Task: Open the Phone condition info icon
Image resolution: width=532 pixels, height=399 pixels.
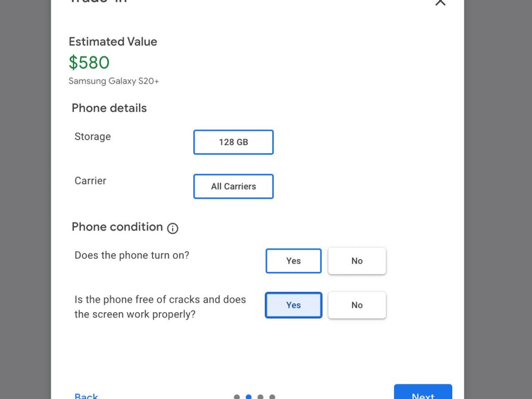Action: (x=172, y=228)
